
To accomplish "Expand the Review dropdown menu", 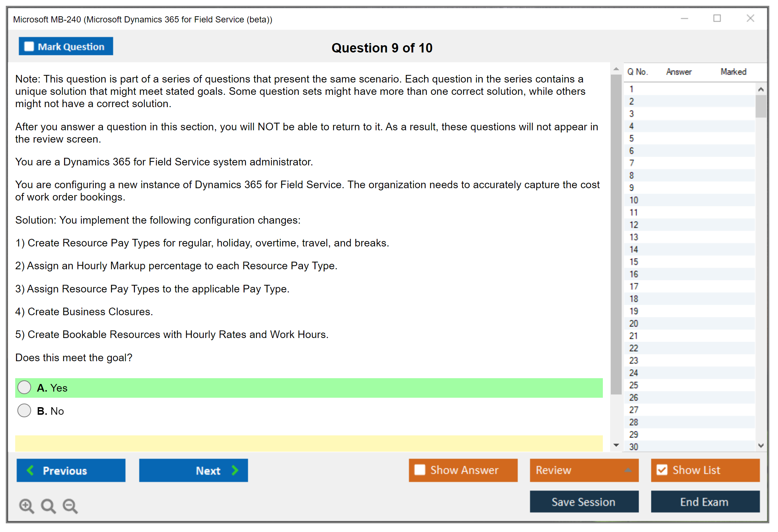I will pos(628,470).
